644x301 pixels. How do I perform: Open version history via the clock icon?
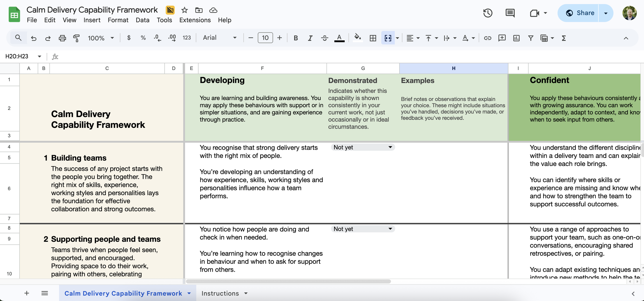(488, 13)
